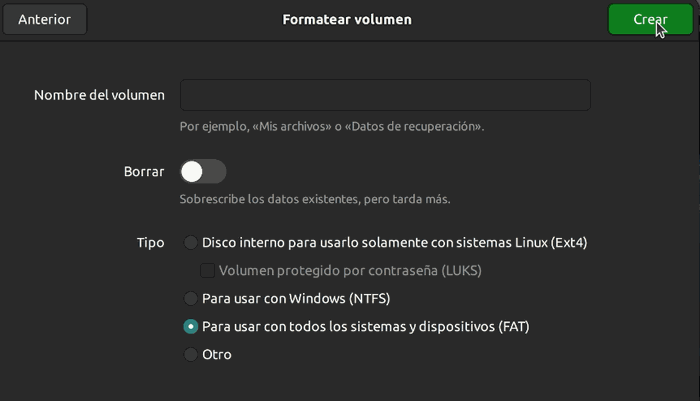700x401 pixels.
Task: Focus the Nombre del volumen text field
Action: pos(385,95)
